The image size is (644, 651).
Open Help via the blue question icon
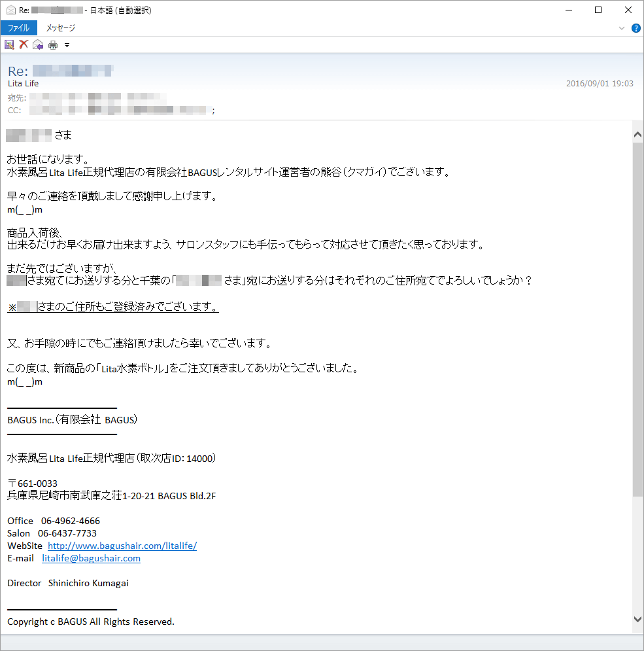tap(636, 28)
